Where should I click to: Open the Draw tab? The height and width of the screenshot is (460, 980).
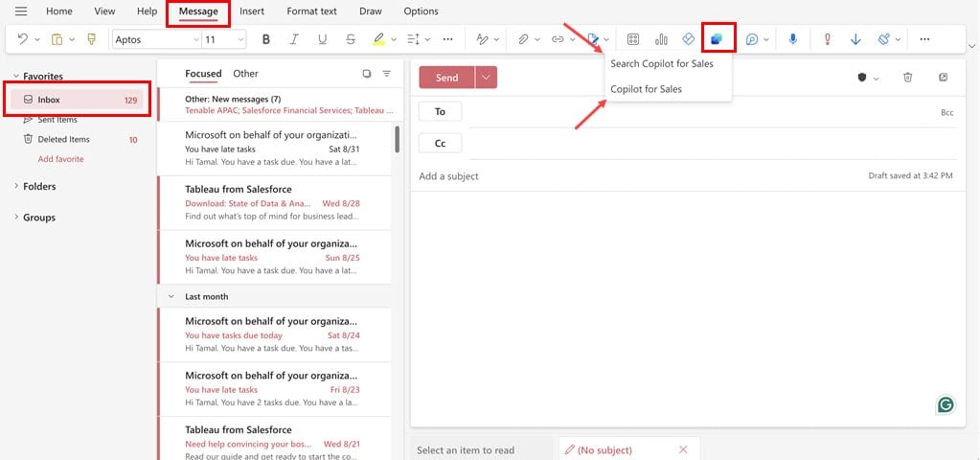[371, 11]
